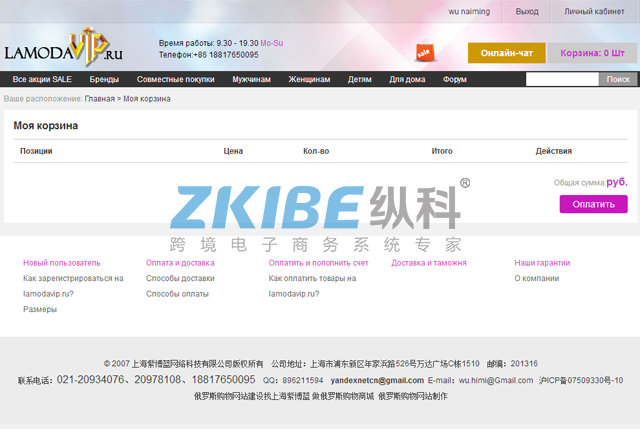Click the Кол-во column header
Screen dimensions: 640x429
pos(316,151)
